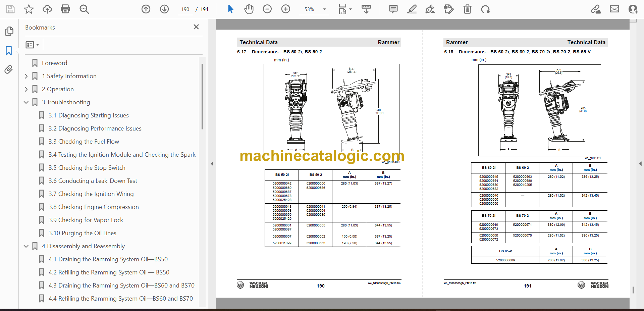Viewport: 644px width, 311px height.
Task: Open the share with others user icon
Action: click(633, 9)
